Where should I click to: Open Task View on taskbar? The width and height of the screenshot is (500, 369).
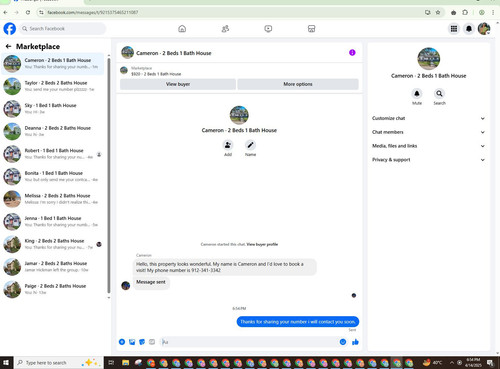[x=111, y=362]
